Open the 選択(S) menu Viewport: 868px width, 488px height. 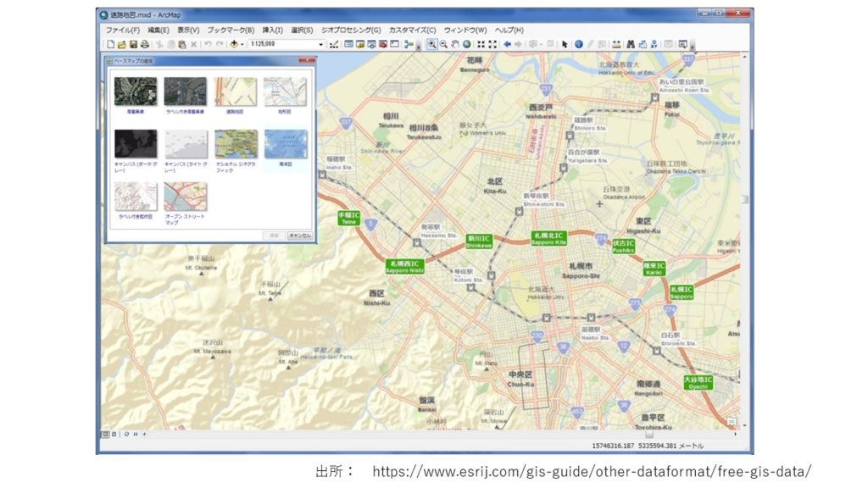click(x=302, y=30)
